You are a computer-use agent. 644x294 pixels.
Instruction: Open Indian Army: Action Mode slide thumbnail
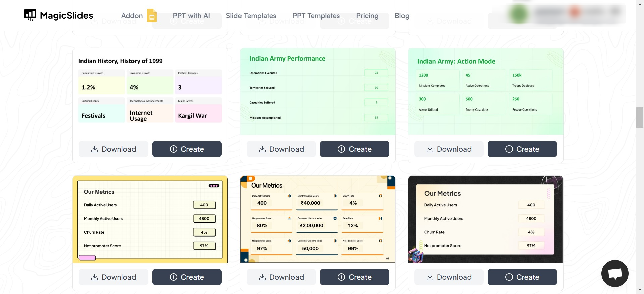pyautogui.click(x=486, y=91)
